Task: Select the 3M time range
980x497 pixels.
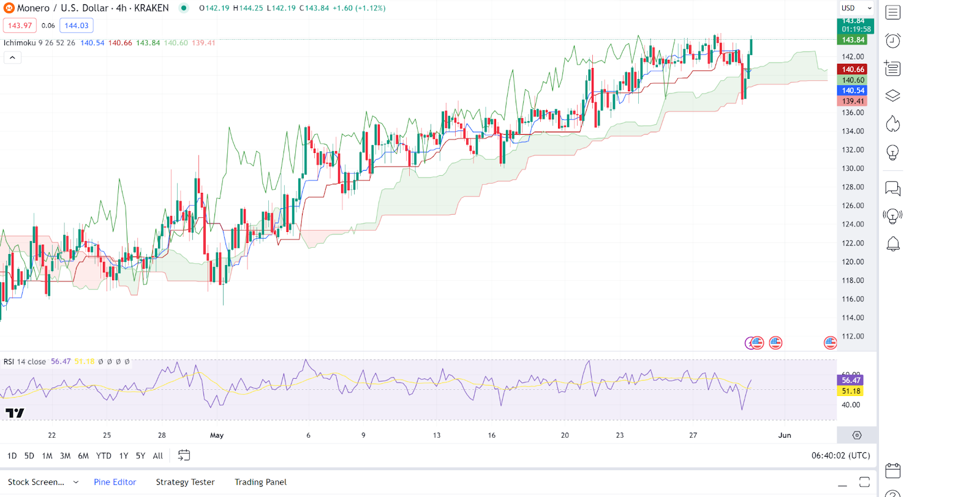Action: point(65,456)
